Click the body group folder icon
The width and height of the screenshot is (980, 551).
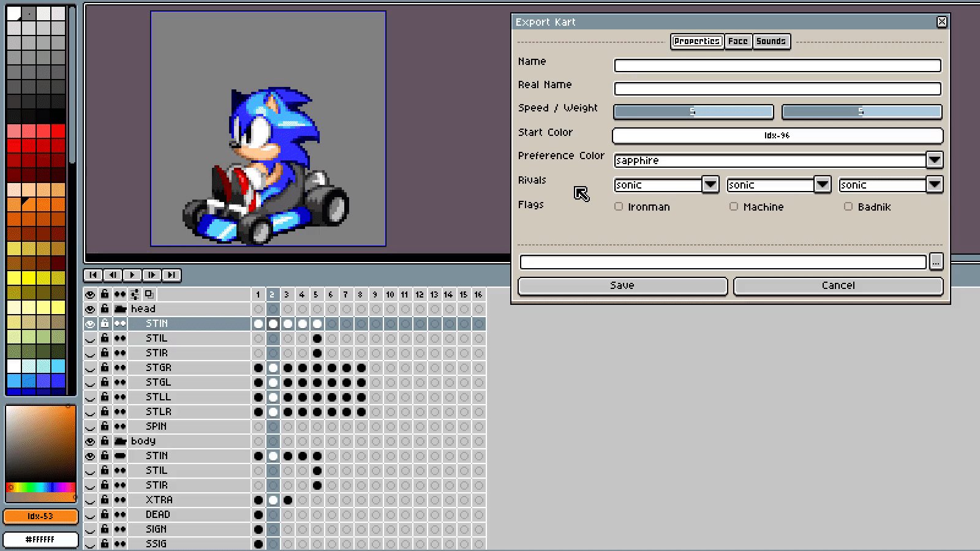point(120,441)
